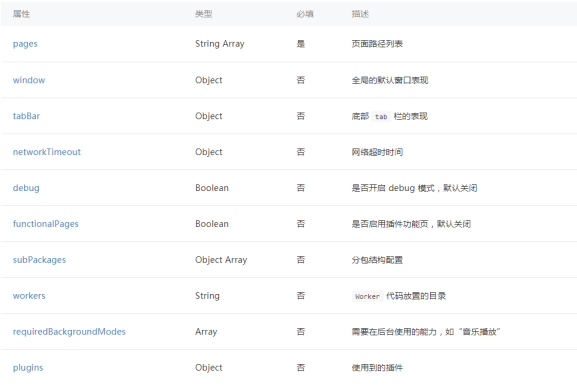Click the '需要在后台使用的能力' description
The height and width of the screenshot is (385, 577).
(x=394, y=332)
